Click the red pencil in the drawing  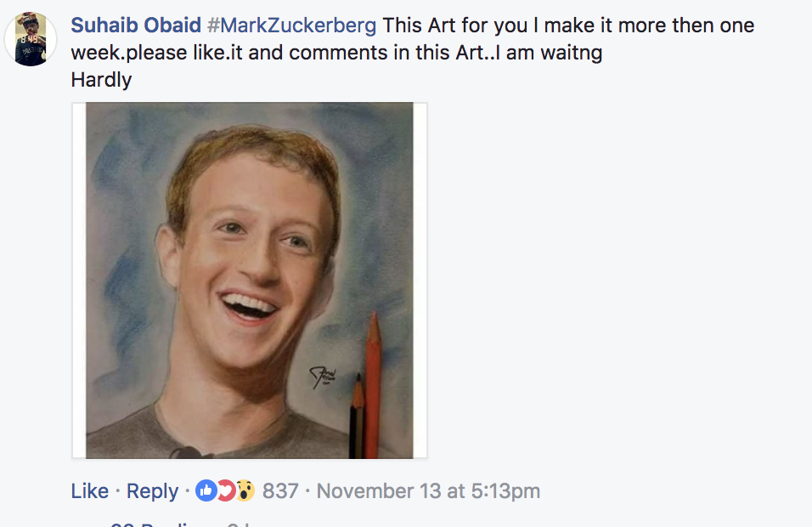(x=373, y=385)
